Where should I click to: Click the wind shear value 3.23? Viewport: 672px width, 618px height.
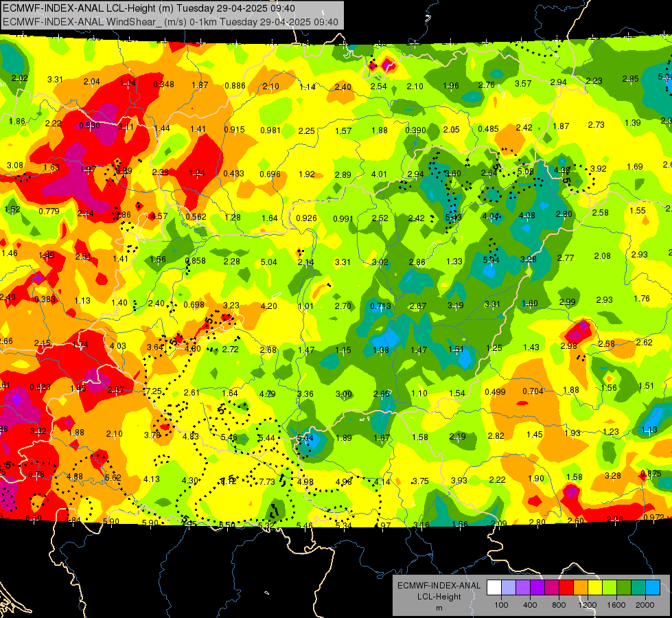click(x=231, y=306)
